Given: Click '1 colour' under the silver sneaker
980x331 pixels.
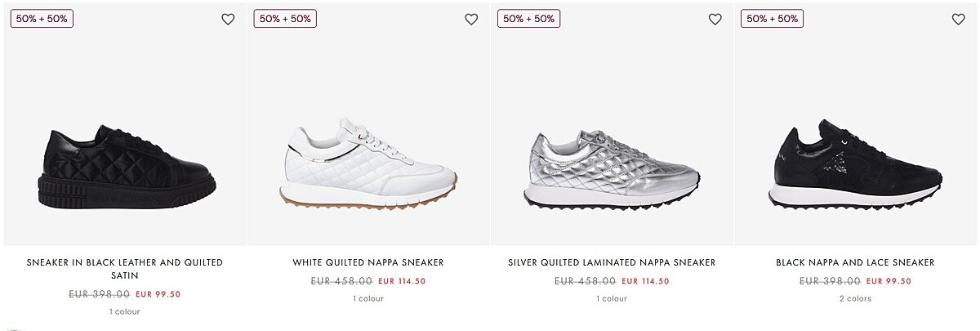Looking at the screenshot, I should coord(612,298).
